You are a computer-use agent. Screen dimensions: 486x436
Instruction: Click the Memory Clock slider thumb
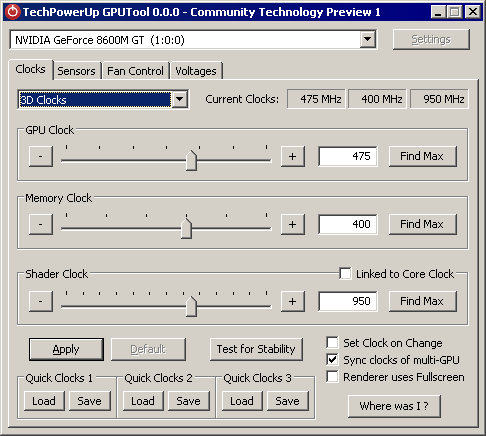point(186,228)
